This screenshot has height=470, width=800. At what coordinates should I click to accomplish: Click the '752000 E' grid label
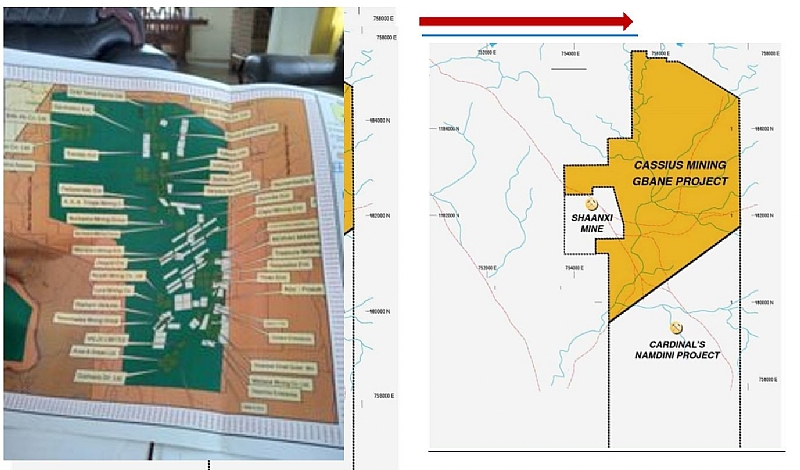tap(487, 53)
